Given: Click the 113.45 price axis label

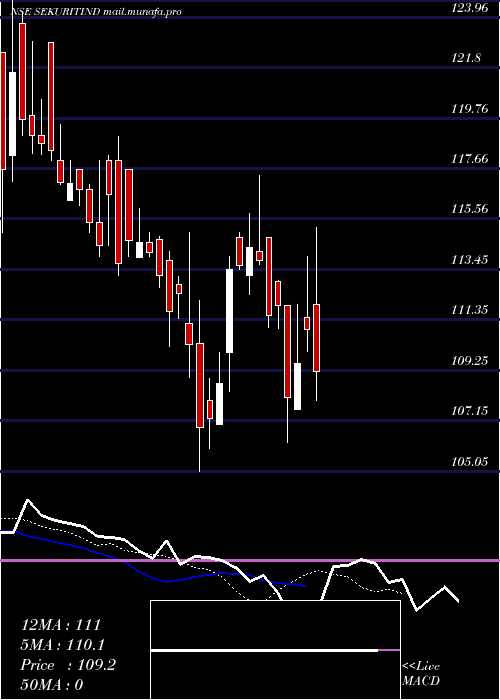Looking at the screenshot, I should click(470, 259).
